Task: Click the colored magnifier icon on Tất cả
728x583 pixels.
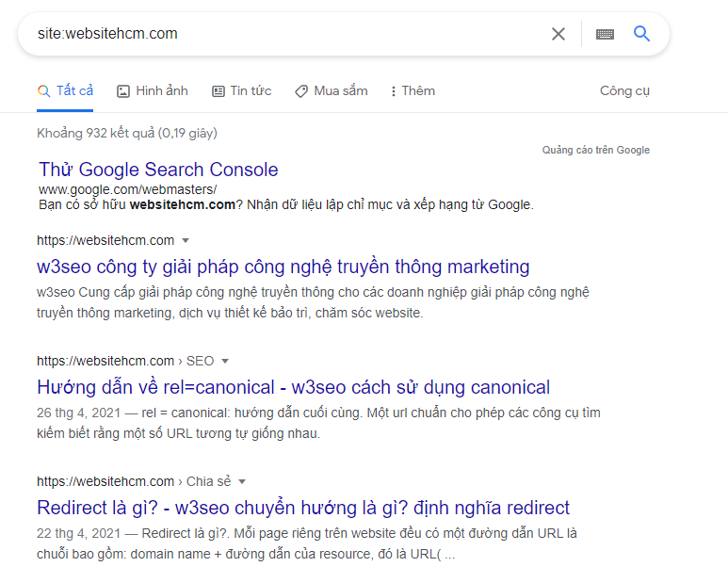Action: click(43, 91)
